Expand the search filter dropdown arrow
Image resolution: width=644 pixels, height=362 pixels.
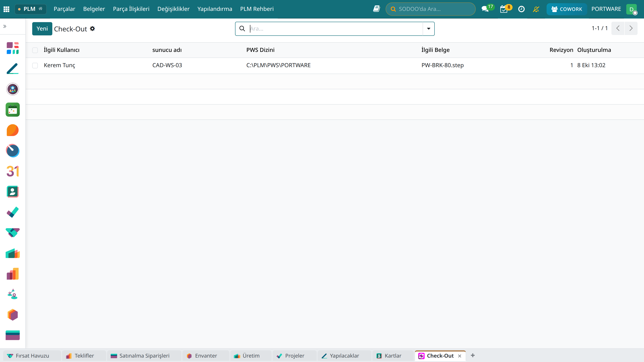tap(428, 29)
